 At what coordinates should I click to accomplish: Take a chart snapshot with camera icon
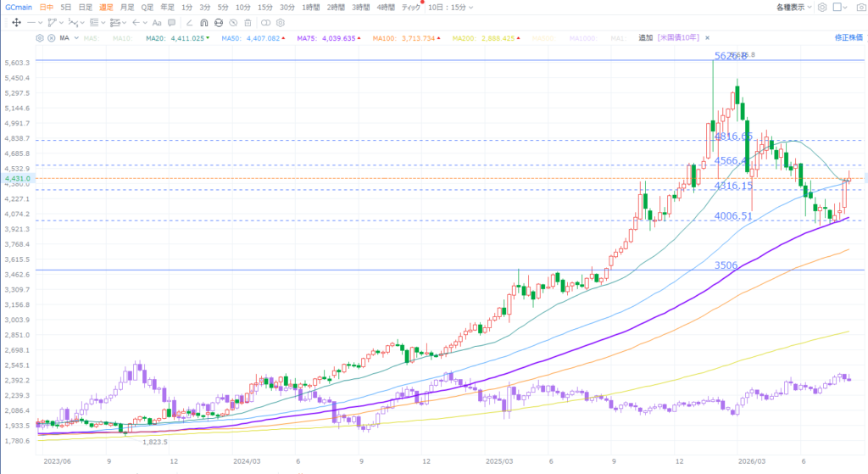point(861,7)
